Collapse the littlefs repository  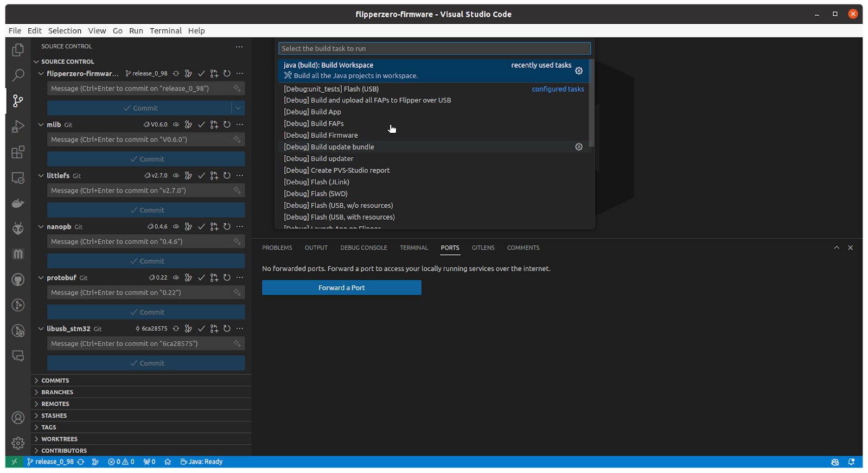[41, 176]
